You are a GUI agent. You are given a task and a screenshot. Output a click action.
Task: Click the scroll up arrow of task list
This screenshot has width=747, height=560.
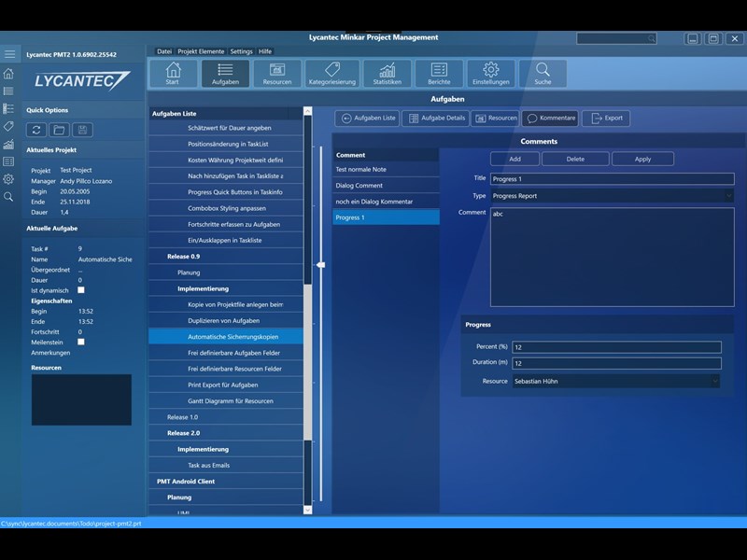click(308, 111)
